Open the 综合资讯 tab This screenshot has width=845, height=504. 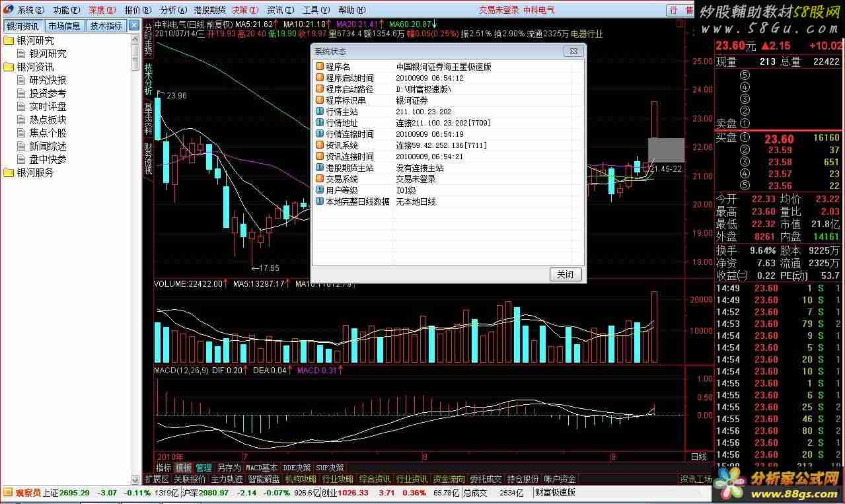[x=375, y=479]
